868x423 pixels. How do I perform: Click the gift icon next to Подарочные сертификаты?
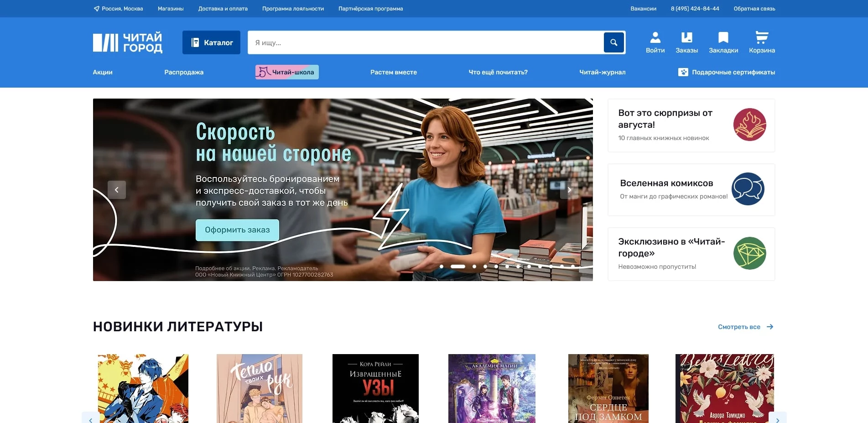[683, 72]
